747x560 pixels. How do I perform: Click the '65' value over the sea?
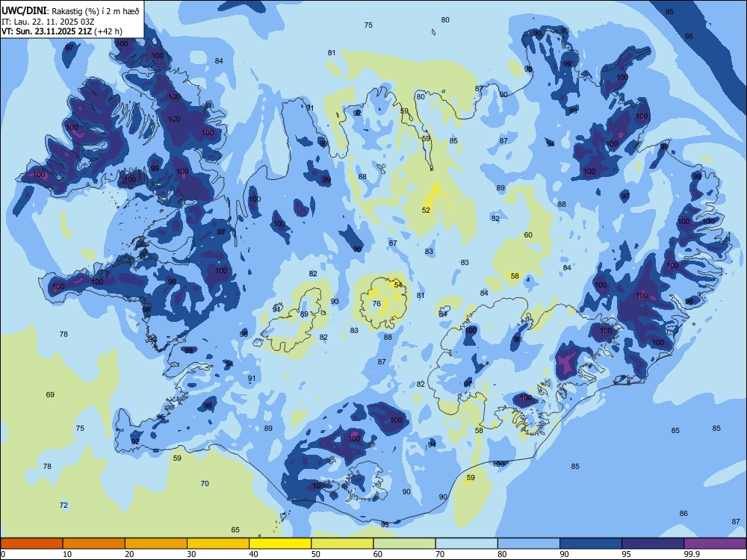pyautogui.click(x=235, y=529)
